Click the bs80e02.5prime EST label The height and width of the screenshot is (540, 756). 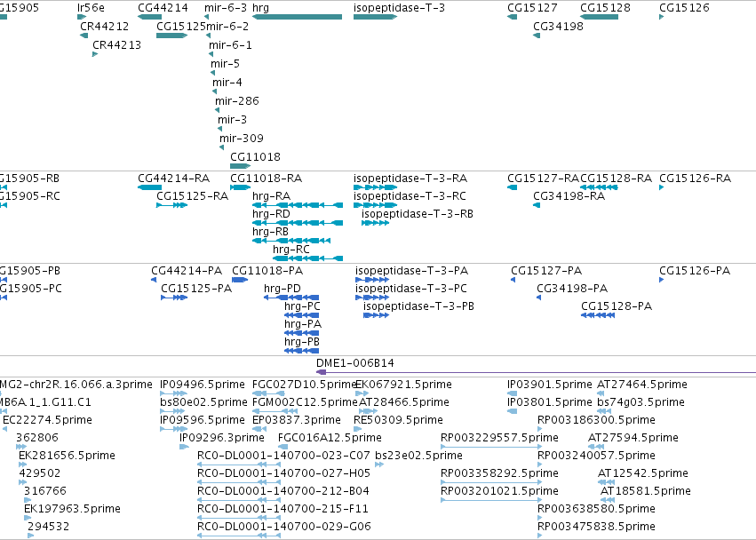(203, 402)
